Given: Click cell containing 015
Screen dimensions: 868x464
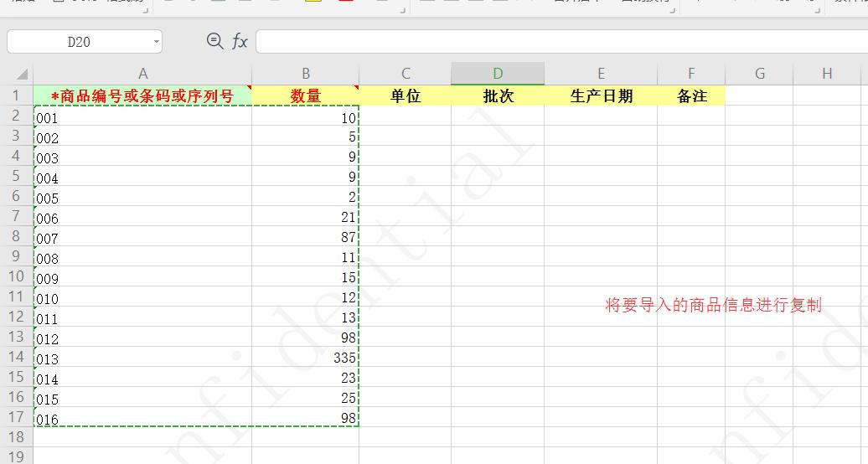Looking at the screenshot, I should click(142, 397).
